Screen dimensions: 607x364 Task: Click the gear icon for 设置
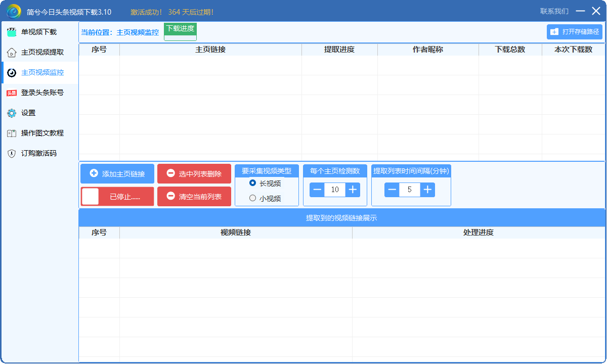pos(12,113)
